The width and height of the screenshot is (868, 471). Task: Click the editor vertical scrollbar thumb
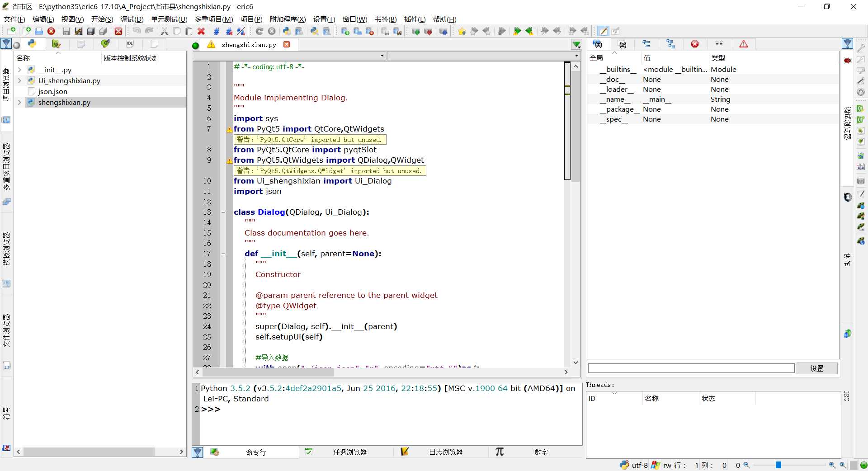click(576, 127)
